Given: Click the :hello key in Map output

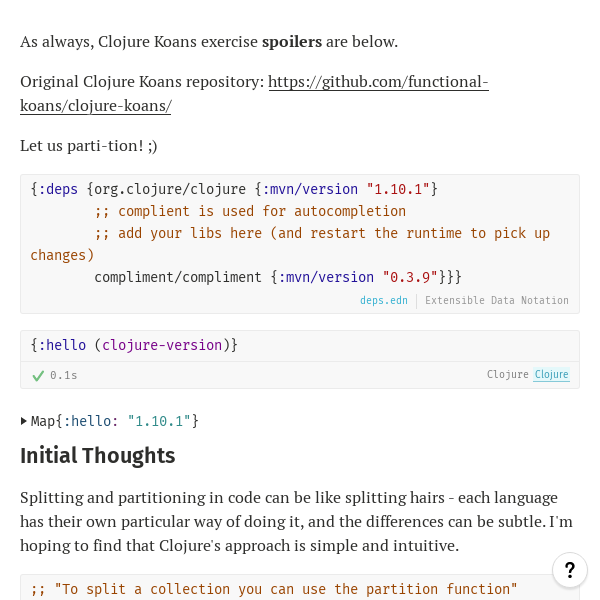Looking at the screenshot, I should (90, 421).
